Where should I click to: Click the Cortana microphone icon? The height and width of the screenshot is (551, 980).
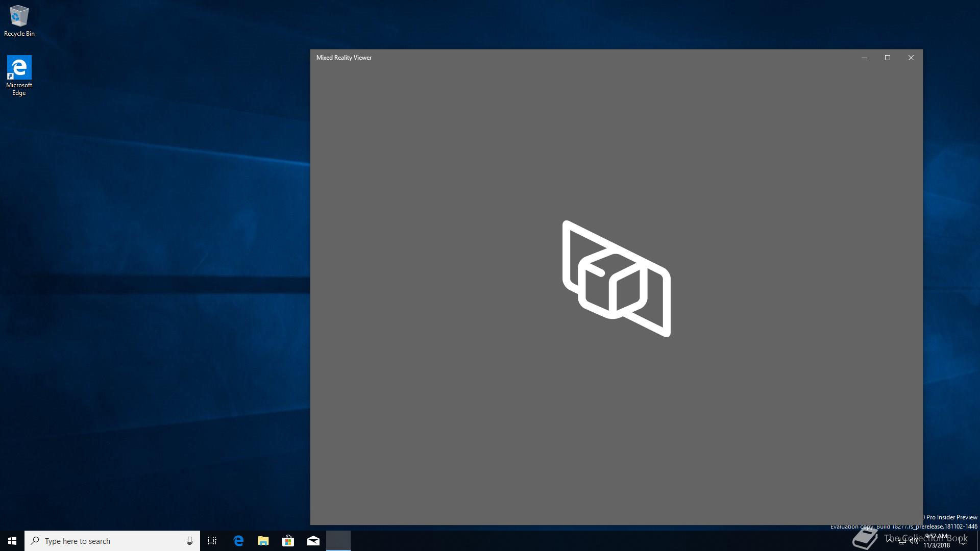click(x=189, y=541)
